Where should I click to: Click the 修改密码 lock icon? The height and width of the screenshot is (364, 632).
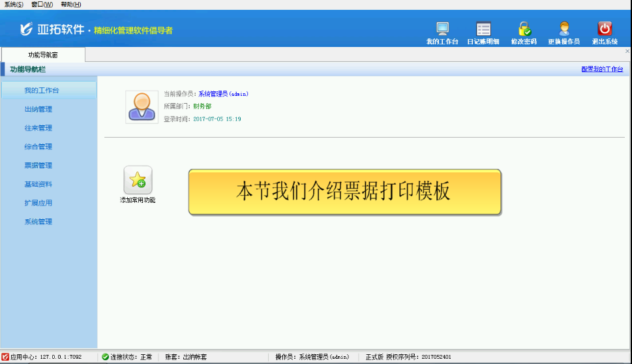(x=524, y=29)
